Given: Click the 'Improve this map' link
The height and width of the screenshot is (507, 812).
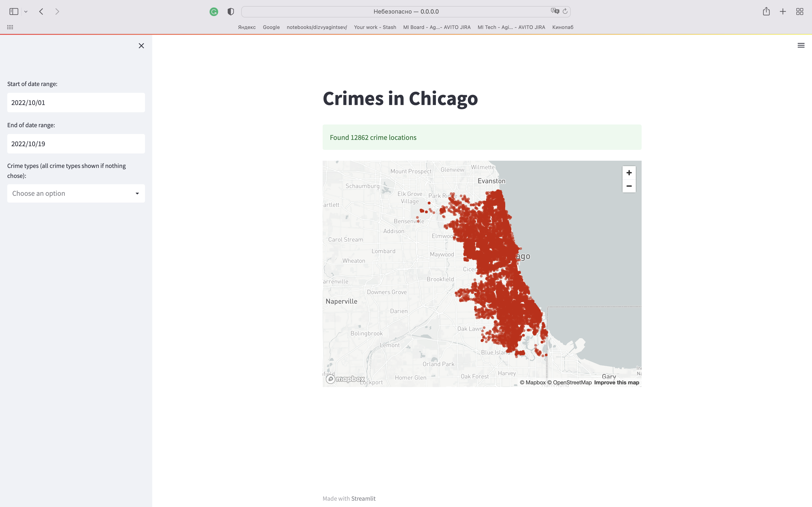Looking at the screenshot, I should tap(617, 383).
